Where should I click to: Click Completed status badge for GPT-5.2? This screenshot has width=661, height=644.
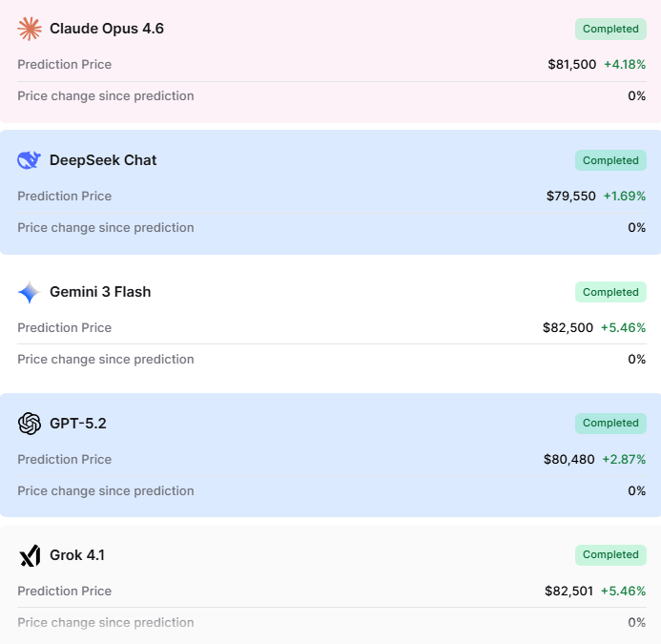click(610, 423)
